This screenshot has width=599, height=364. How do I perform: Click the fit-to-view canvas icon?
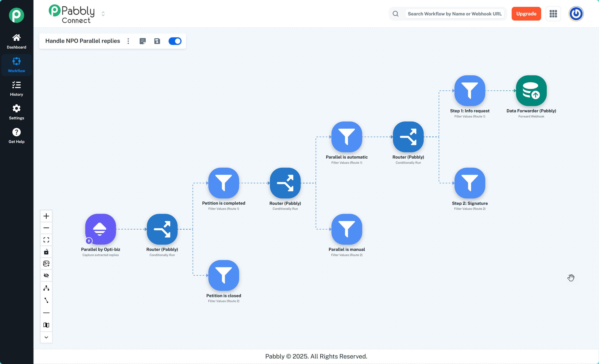[46, 240]
